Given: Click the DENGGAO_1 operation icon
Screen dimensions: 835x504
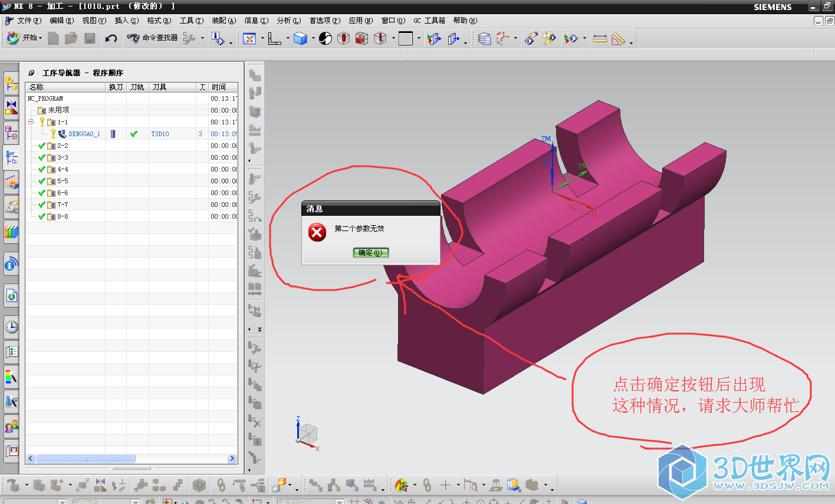Looking at the screenshot, I should pos(62,134).
